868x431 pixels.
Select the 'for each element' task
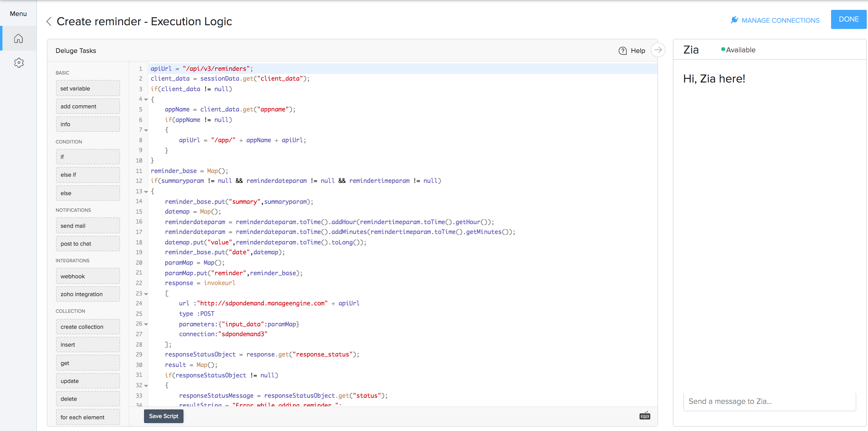88,417
